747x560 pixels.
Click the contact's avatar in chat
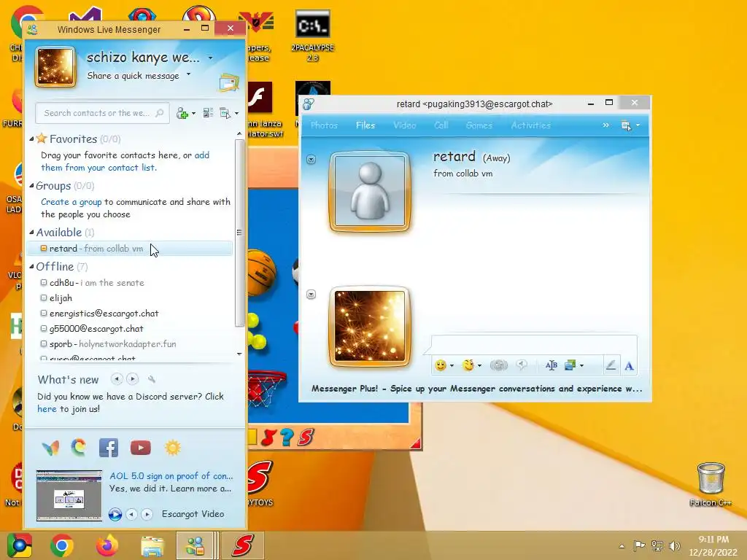(x=370, y=192)
